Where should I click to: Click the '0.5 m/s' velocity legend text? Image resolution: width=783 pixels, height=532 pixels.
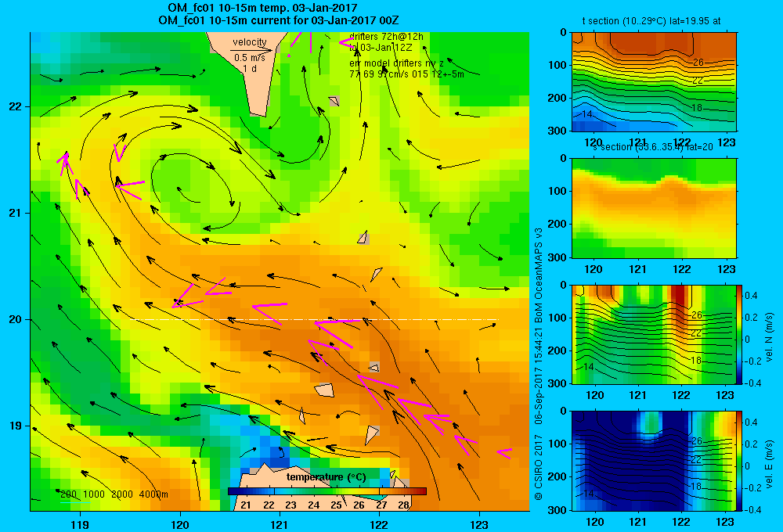[249, 58]
